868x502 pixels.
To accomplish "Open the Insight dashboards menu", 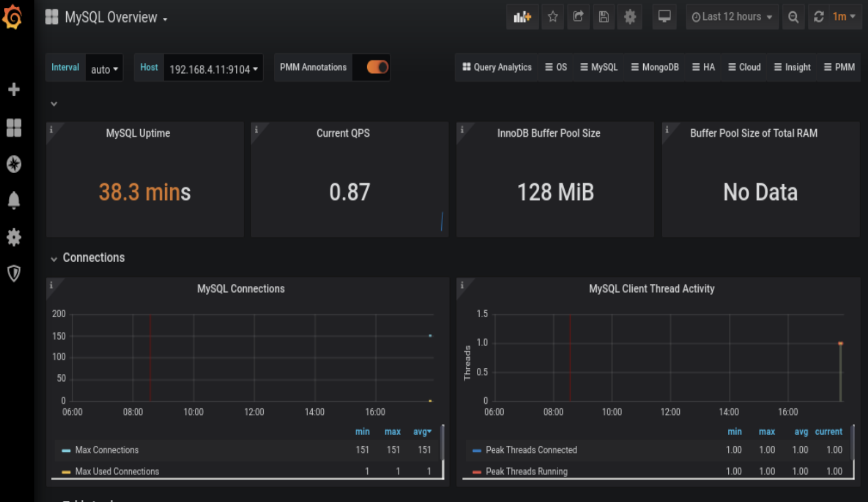I will tap(792, 67).
